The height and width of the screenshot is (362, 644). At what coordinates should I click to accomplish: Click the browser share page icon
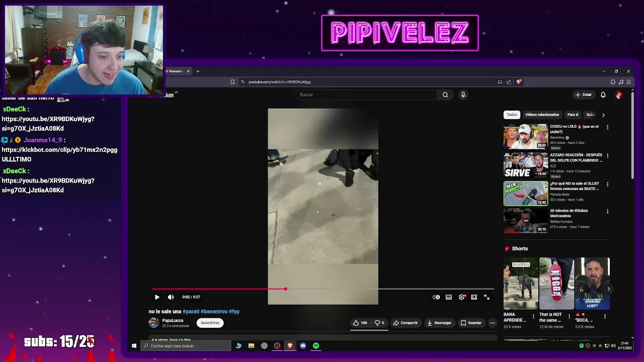click(x=509, y=82)
